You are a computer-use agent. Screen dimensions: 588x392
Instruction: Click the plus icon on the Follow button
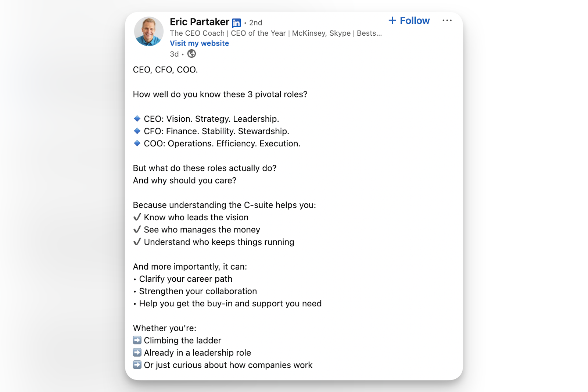(x=392, y=21)
